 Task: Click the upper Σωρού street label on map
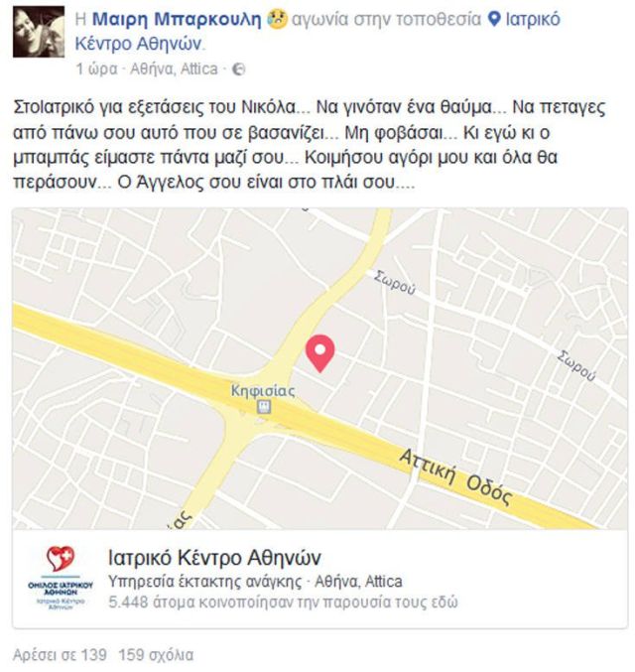click(394, 283)
